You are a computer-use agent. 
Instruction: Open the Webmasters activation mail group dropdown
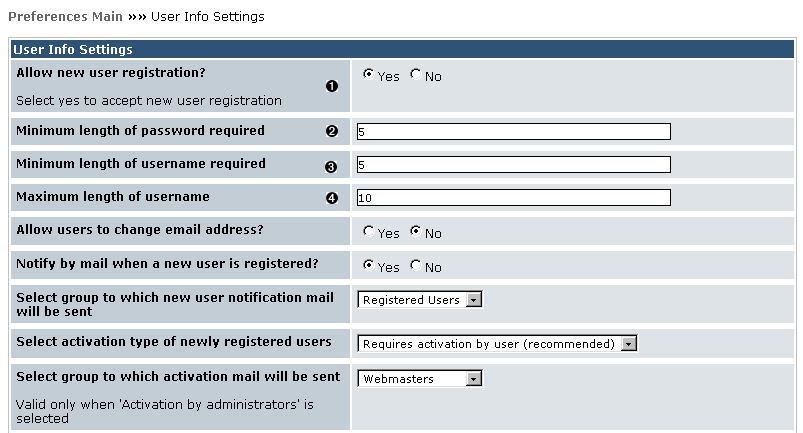point(420,379)
